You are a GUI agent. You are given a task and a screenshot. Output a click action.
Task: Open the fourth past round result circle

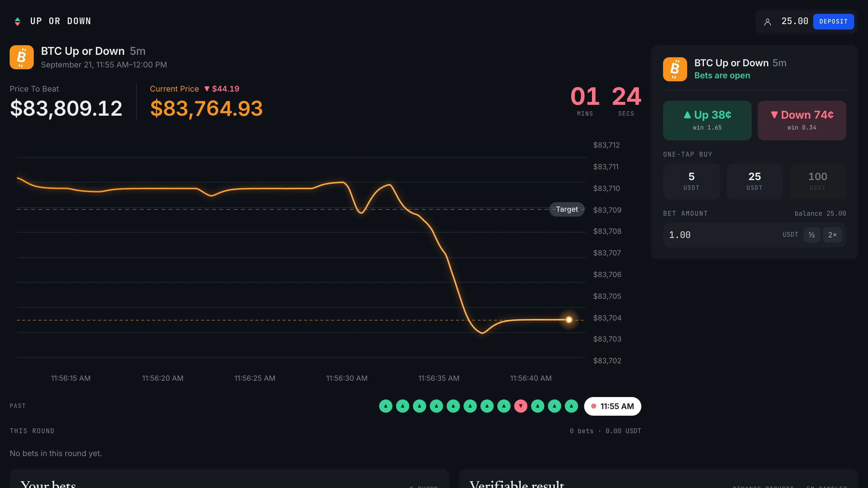tap(436, 406)
